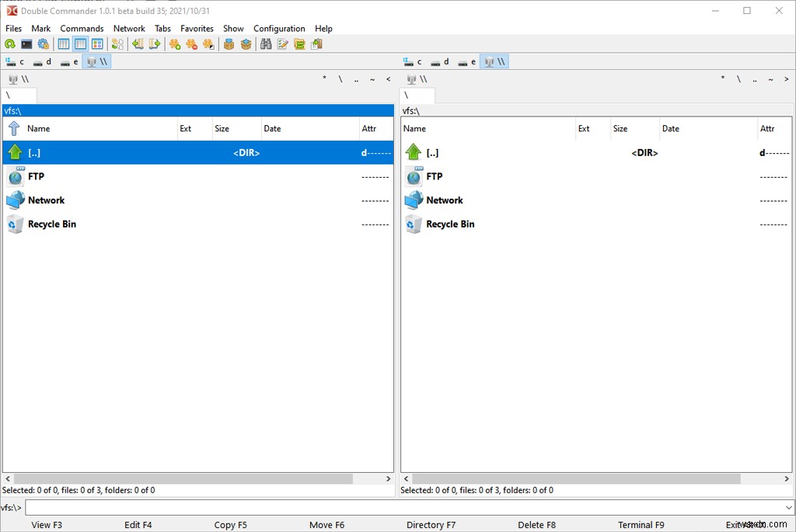
Task: Open the command line history dropdown
Action: click(787, 507)
